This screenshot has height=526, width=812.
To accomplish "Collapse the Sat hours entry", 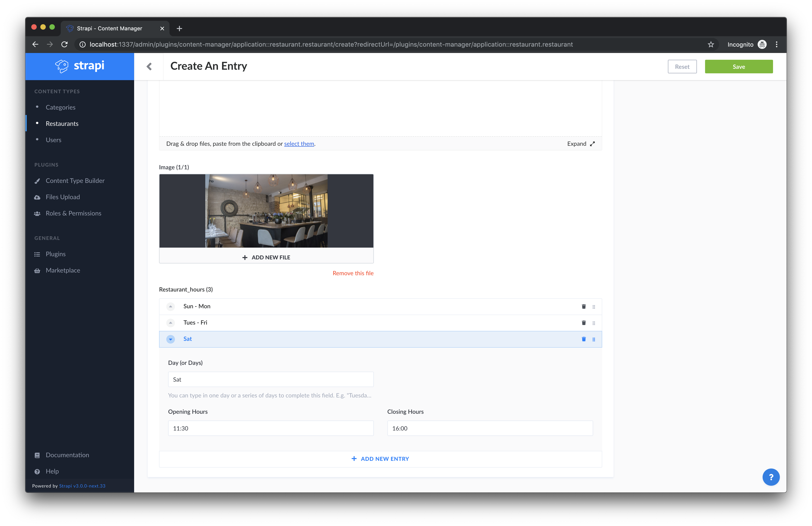I will (171, 339).
